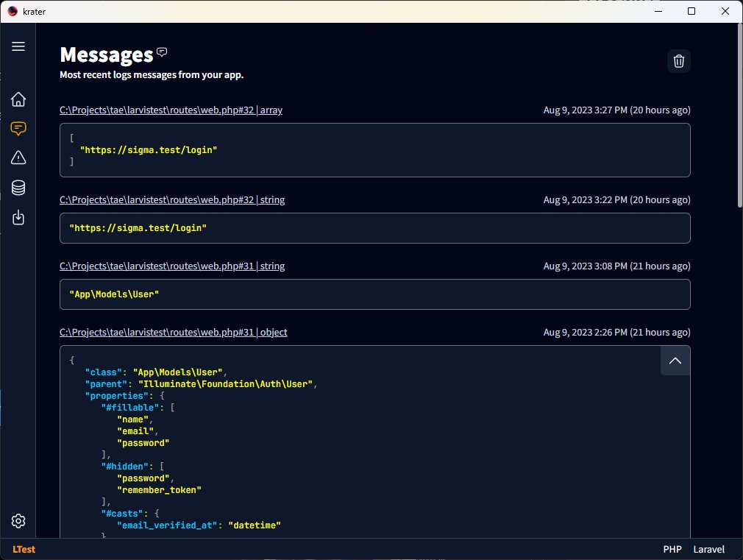
Task: Open the database queries panel
Action: pos(18,188)
